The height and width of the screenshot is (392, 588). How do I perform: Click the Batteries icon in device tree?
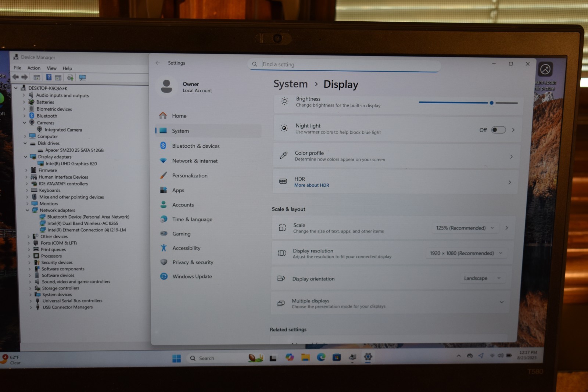pos(31,102)
